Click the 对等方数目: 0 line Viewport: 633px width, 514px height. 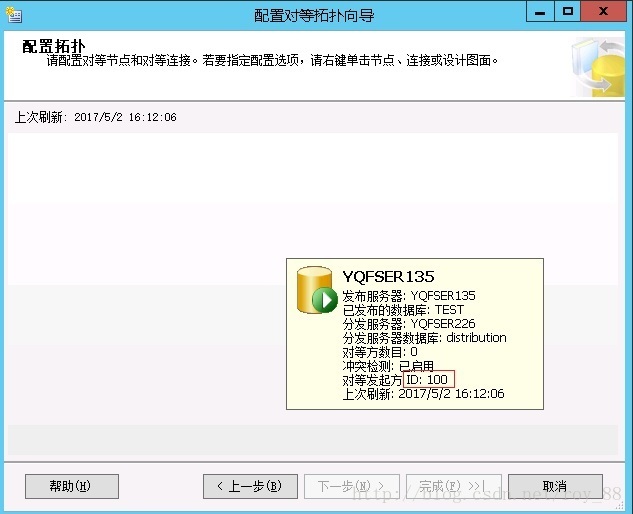380,352
